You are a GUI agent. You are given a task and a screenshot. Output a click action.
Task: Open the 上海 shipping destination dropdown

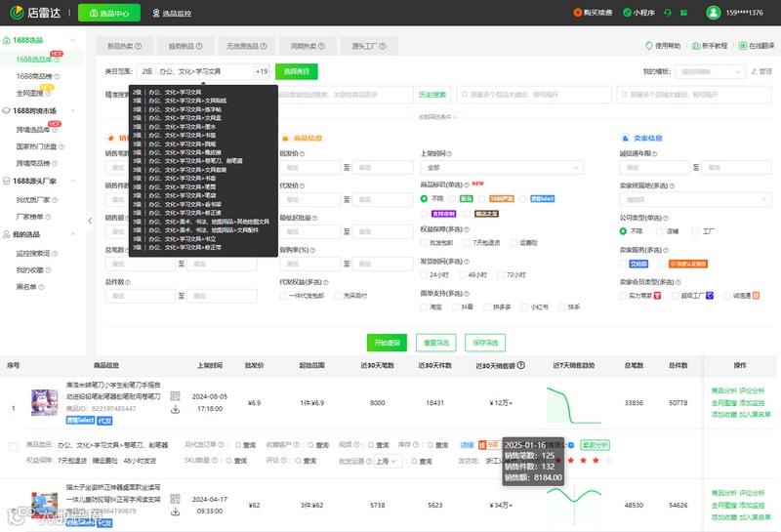(388, 462)
